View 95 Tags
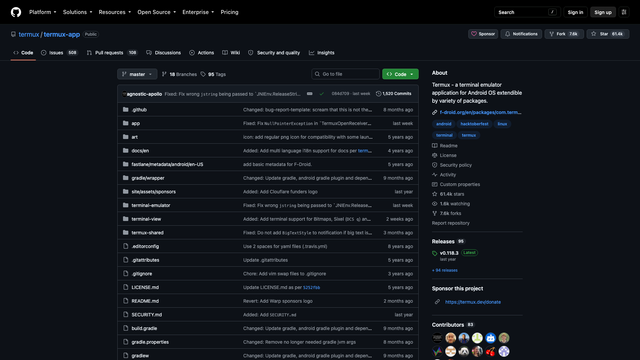Image resolution: width=640 pixels, height=360 pixels. [x=213, y=74]
